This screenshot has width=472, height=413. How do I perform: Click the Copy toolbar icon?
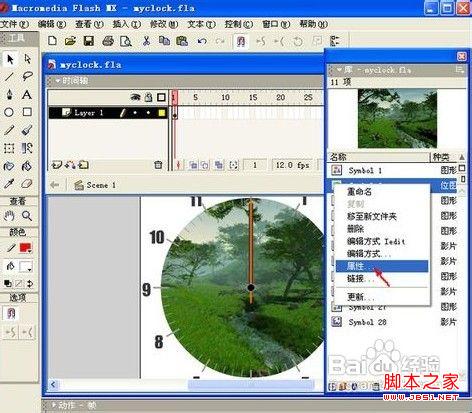(164, 41)
